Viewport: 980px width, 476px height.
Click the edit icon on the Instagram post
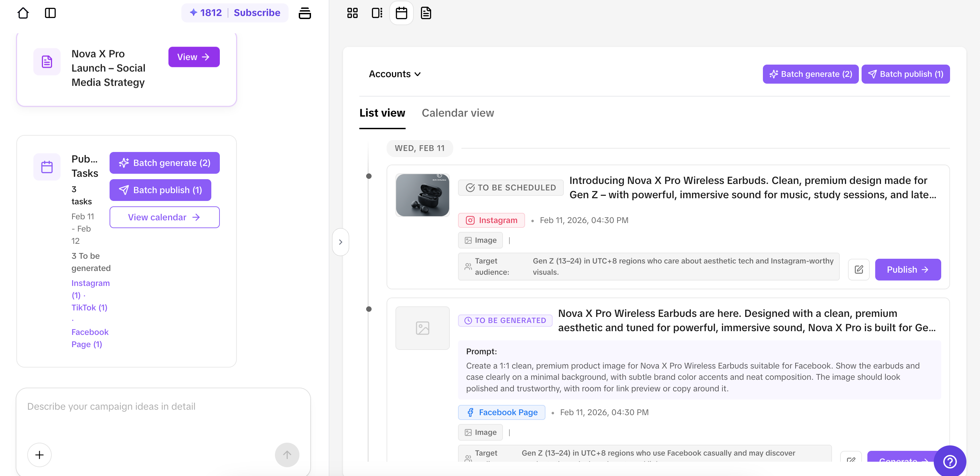point(859,269)
